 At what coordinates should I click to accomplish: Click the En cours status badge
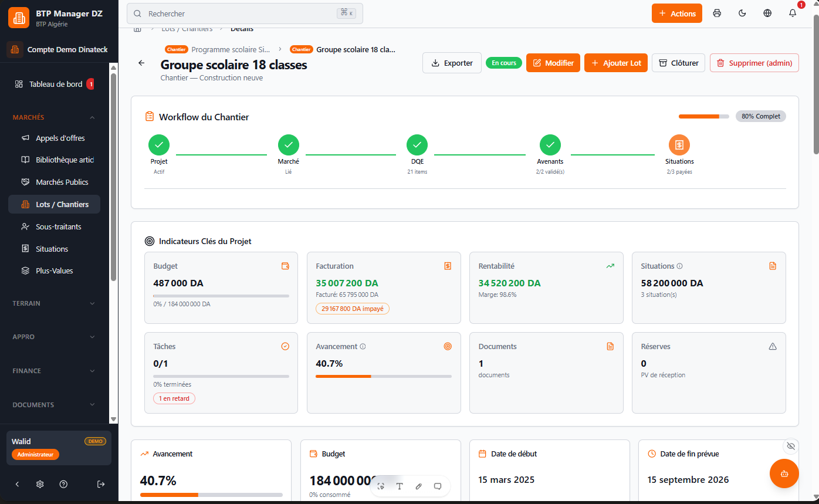(504, 63)
